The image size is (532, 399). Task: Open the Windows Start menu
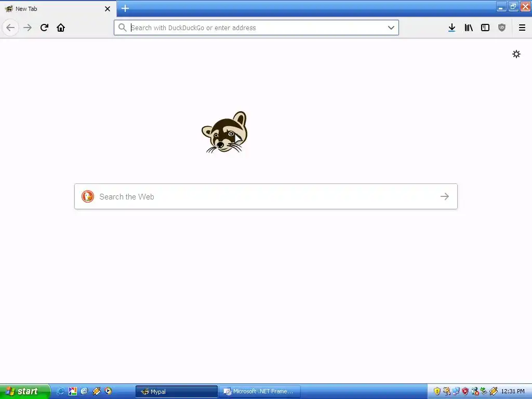click(x=25, y=391)
